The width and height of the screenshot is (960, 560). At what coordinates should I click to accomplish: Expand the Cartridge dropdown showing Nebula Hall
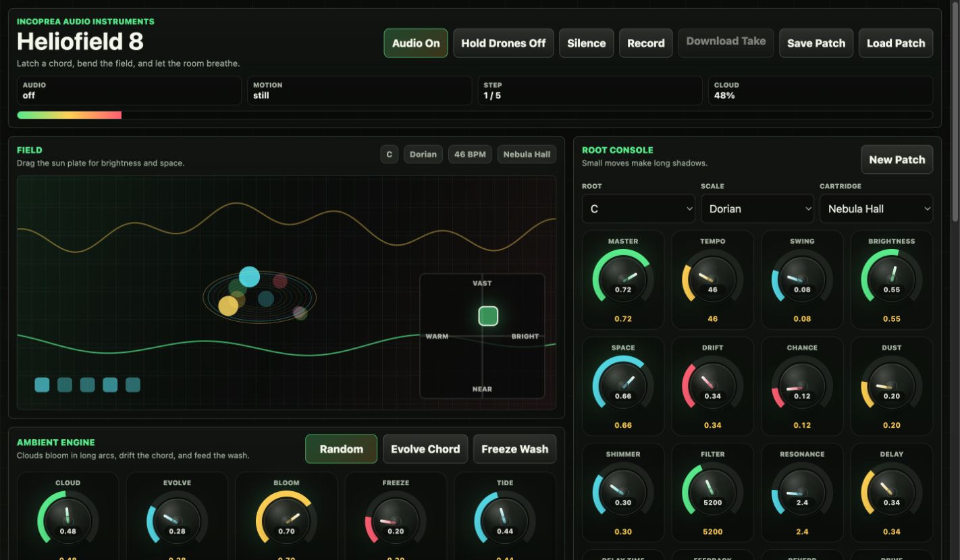(x=876, y=208)
